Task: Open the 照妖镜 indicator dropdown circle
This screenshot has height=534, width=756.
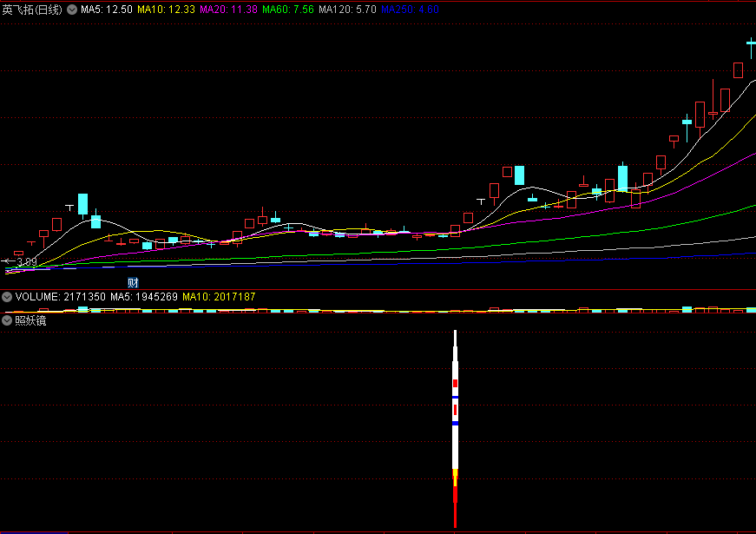Action: click(7, 320)
